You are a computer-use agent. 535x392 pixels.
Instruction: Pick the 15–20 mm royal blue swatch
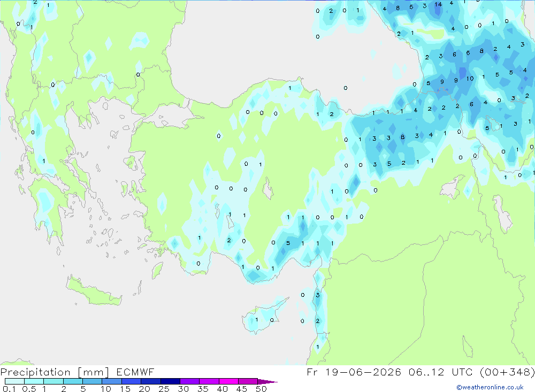(132, 381)
